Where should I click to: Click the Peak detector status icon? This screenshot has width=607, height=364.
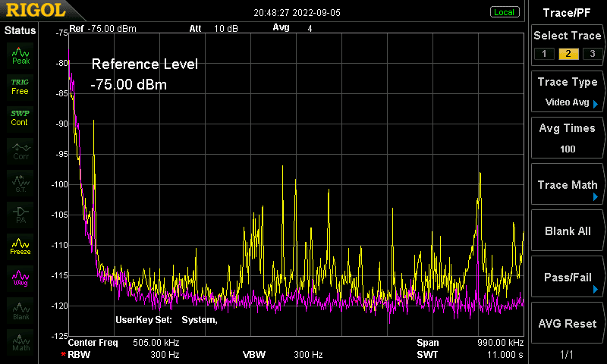[20, 55]
